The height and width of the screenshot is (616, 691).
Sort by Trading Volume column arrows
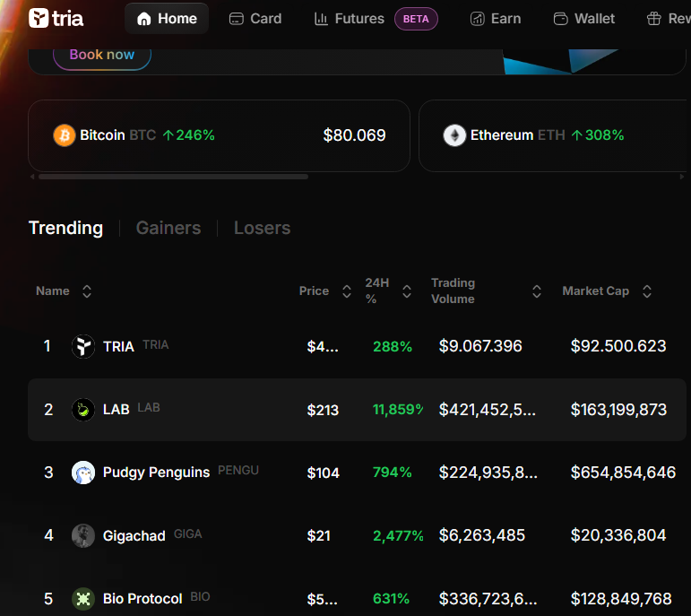point(536,291)
